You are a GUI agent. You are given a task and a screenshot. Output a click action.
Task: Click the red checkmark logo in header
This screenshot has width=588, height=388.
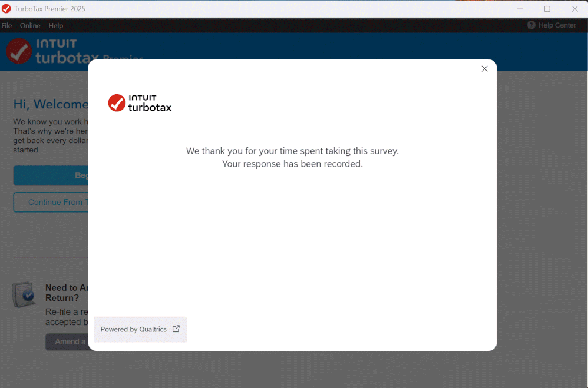tap(19, 51)
